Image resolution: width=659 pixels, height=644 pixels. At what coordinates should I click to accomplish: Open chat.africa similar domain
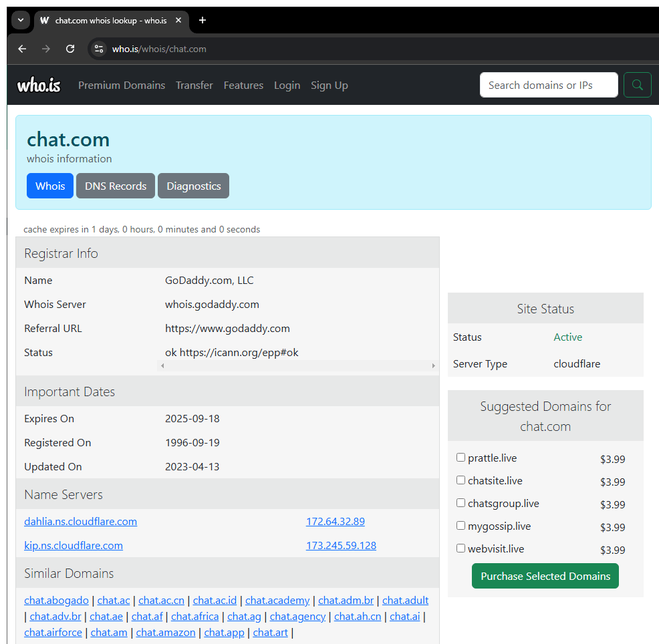(x=194, y=617)
